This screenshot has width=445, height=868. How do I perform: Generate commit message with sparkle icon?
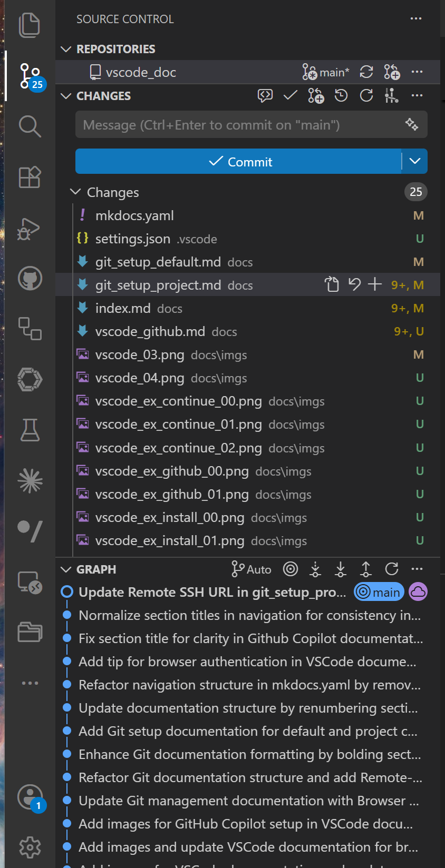tap(411, 124)
